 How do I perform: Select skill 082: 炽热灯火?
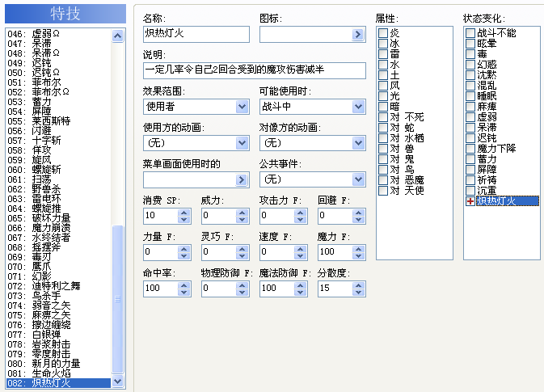tap(58, 383)
